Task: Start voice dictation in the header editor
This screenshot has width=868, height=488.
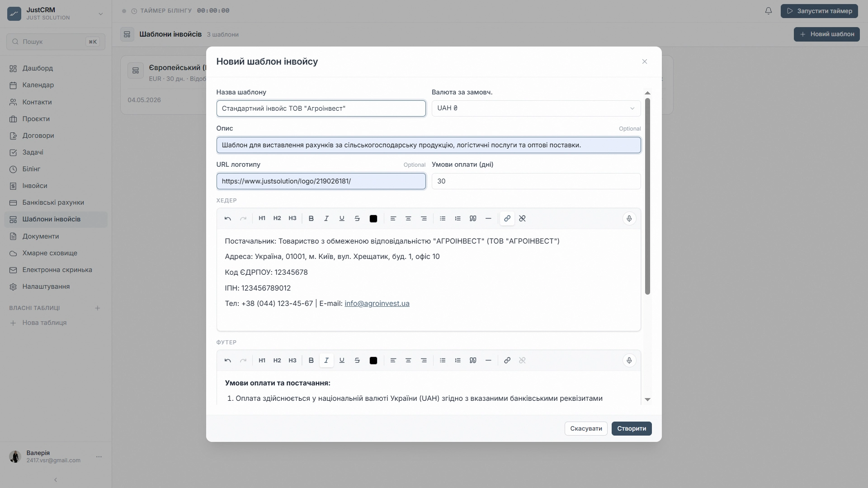Action: [629, 219]
